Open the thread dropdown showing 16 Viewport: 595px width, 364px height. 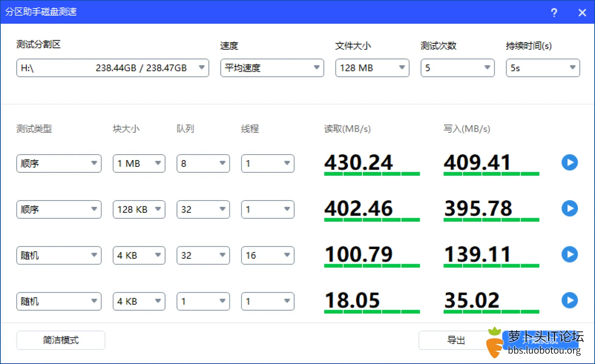pos(268,256)
